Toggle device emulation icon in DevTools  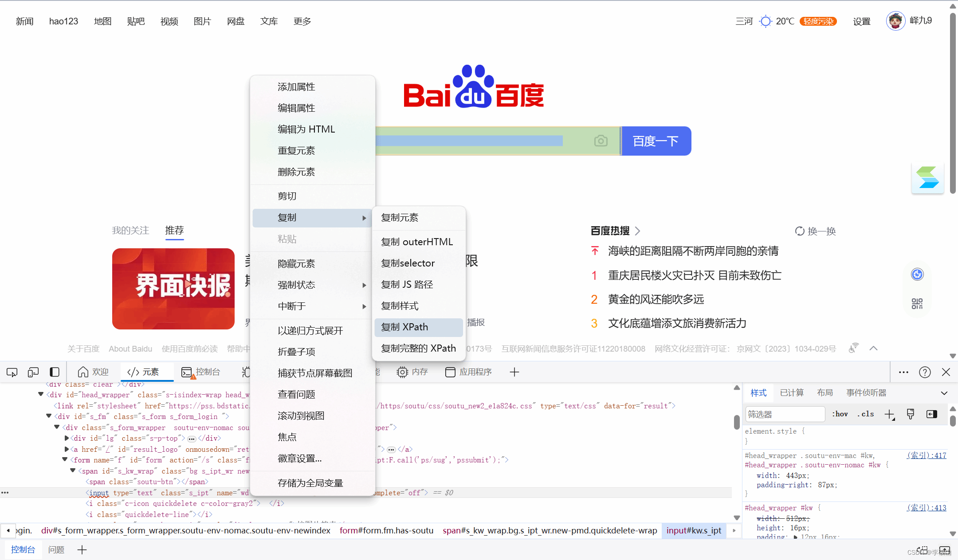pyautogui.click(x=33, y=372)
